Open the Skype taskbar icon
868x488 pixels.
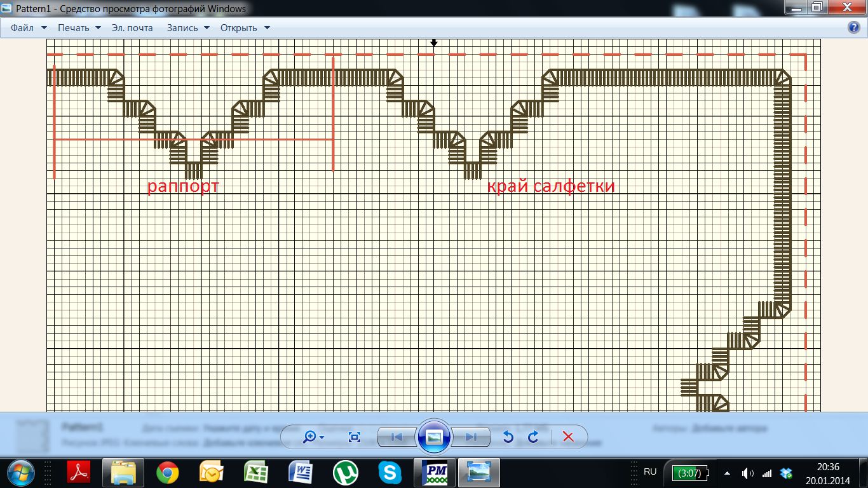[390, 473]
